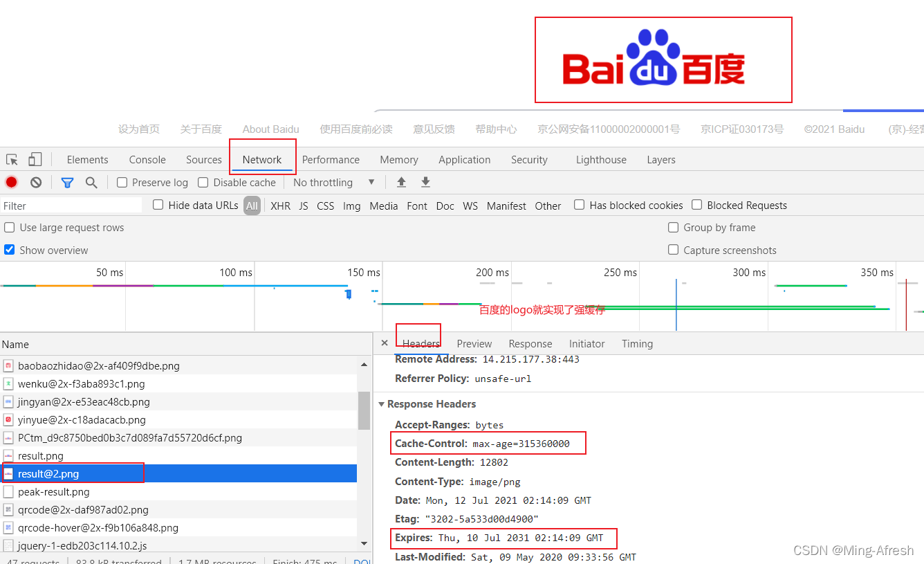Open the Application panel
The width and height of the screenshot is (924, 564).
[x=464, y=160]
